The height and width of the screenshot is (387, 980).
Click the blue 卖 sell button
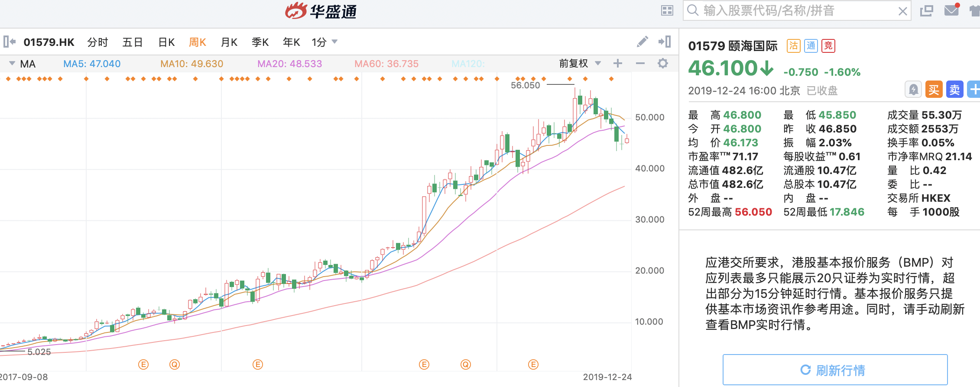[955, 90]
